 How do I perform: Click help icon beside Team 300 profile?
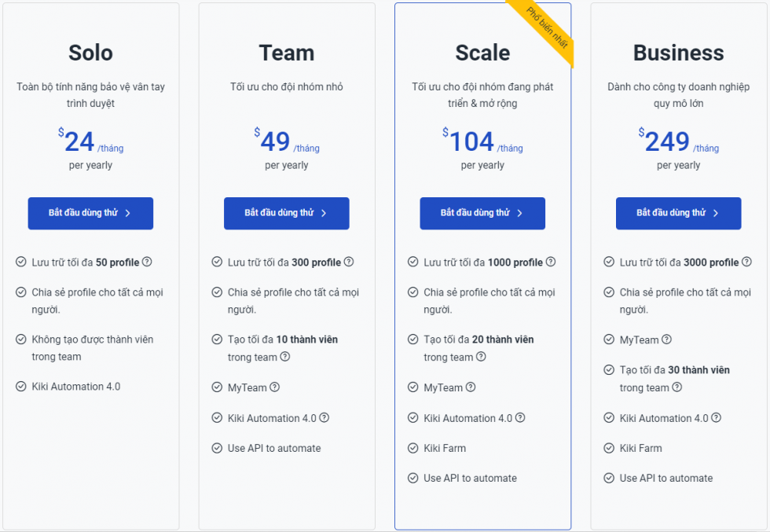click(349, 262)
